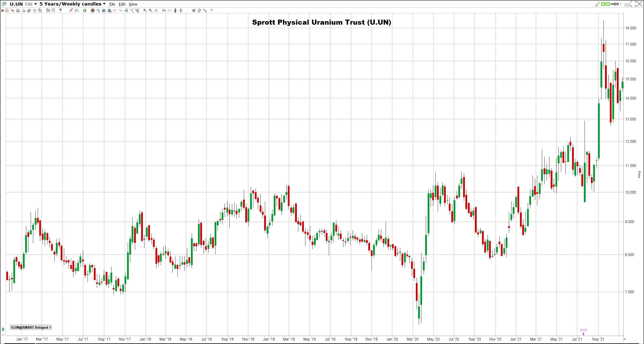Screen dimensions: 644x344
Task: Click the green bars study icon
Action: (x=126, y=11)
